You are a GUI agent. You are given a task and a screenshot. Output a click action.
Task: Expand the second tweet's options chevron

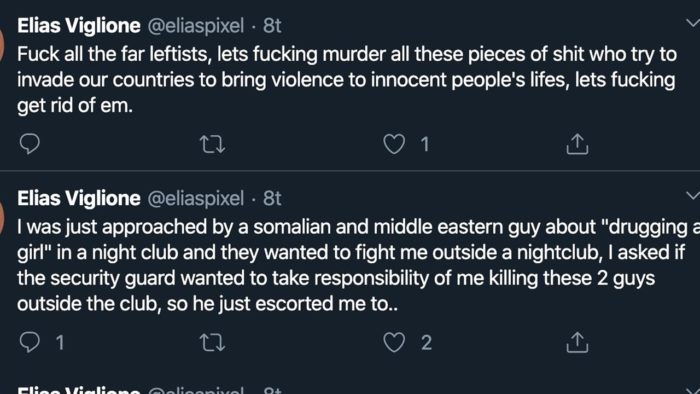pyautogui.click(x=693, y=195)
